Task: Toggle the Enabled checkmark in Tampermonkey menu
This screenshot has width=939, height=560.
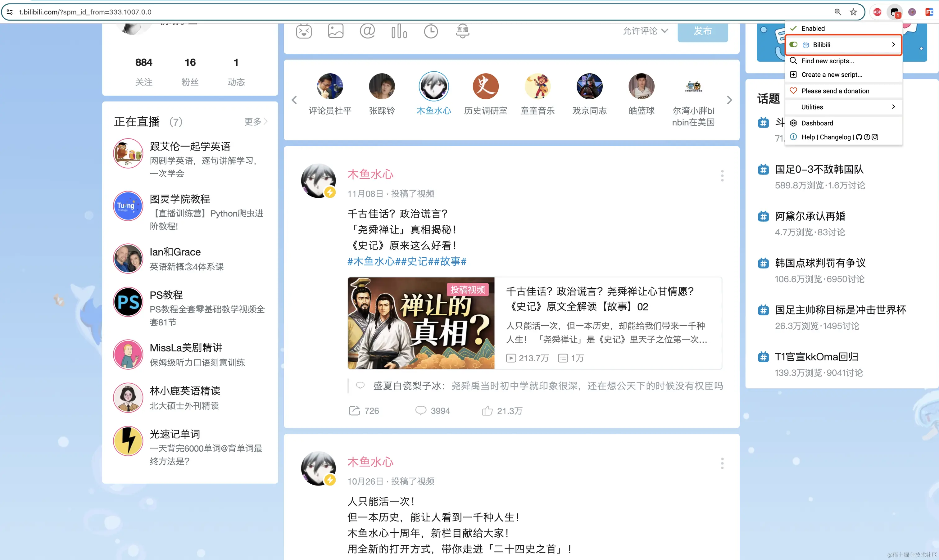Action: 794,28
